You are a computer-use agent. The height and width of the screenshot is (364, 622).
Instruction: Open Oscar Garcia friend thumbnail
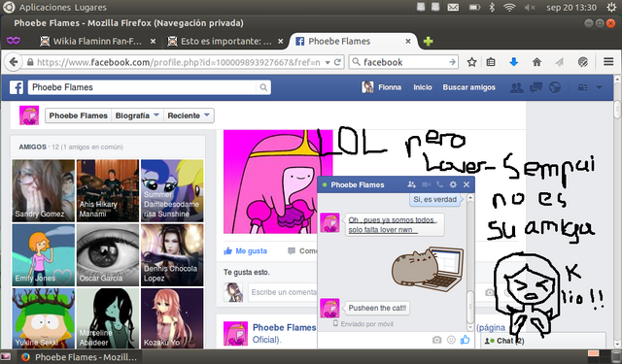tap(108, 255)
